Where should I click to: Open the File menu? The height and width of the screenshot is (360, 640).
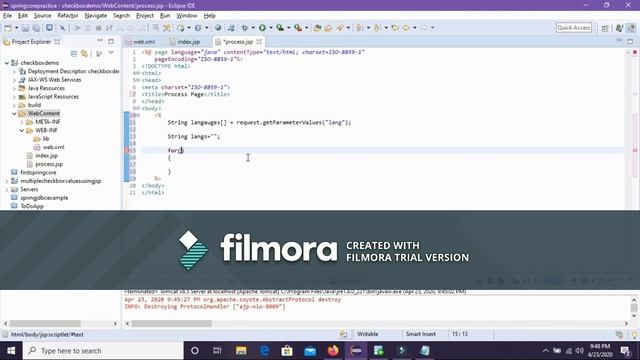[x=7, y=16]
